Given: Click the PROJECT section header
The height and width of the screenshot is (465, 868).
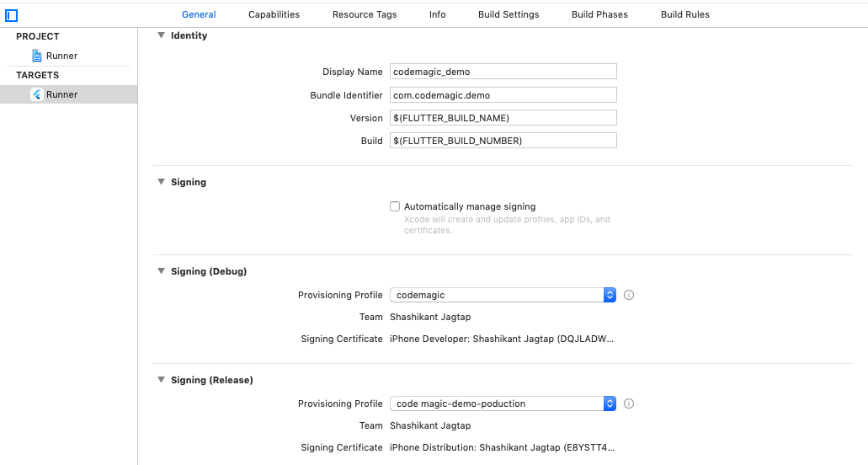Looking at the screenshot, I should tap(37, 36).
